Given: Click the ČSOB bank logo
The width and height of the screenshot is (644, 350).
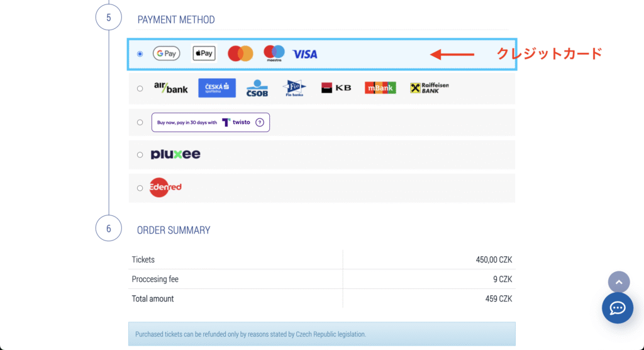Looking at the screenshot, I should tap(257, 88).
